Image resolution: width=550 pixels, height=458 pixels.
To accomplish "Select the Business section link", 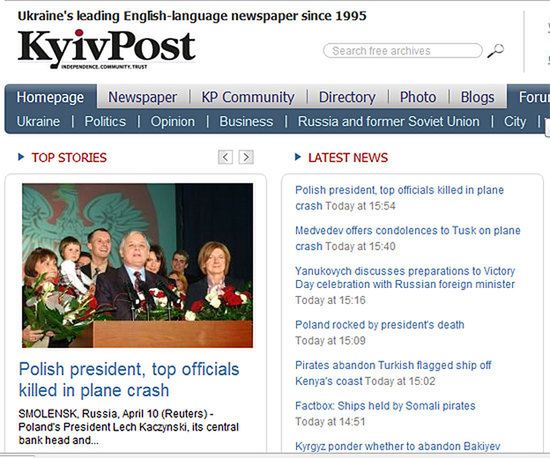I will [x=246, y=121].
